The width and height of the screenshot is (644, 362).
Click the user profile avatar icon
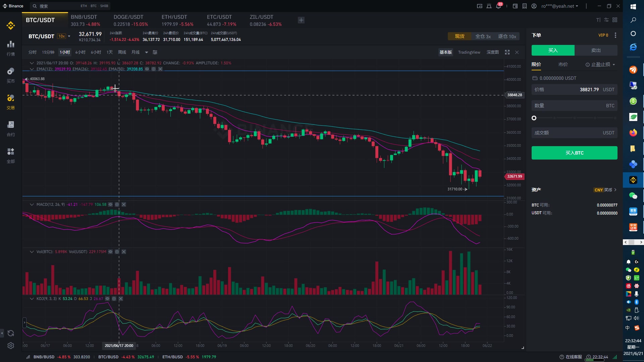coord(534,6)
